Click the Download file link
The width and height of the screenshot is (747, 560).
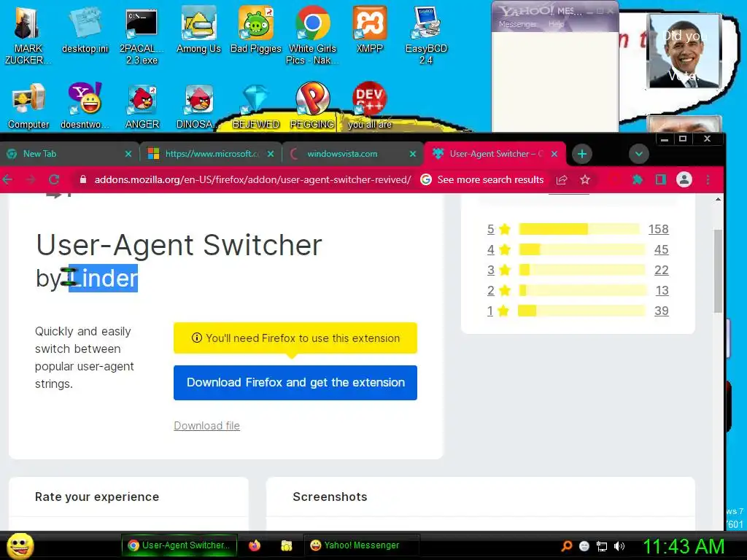(206, 426)
